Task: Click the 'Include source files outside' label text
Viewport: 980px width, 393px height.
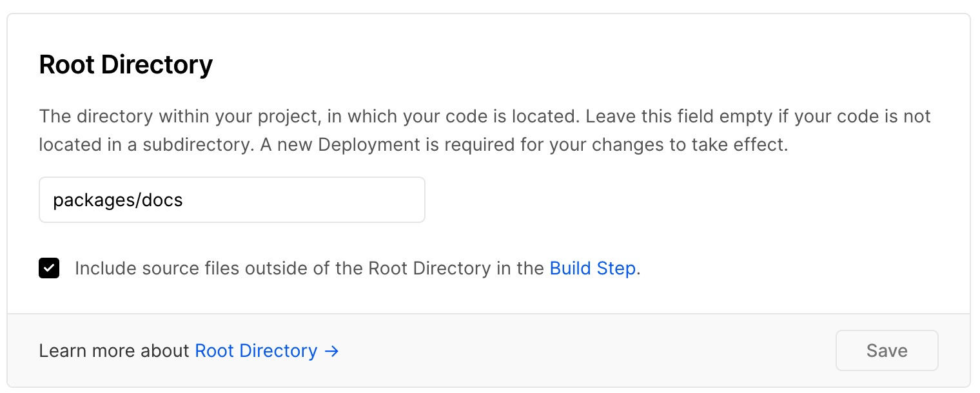Action: click(193, 268)
